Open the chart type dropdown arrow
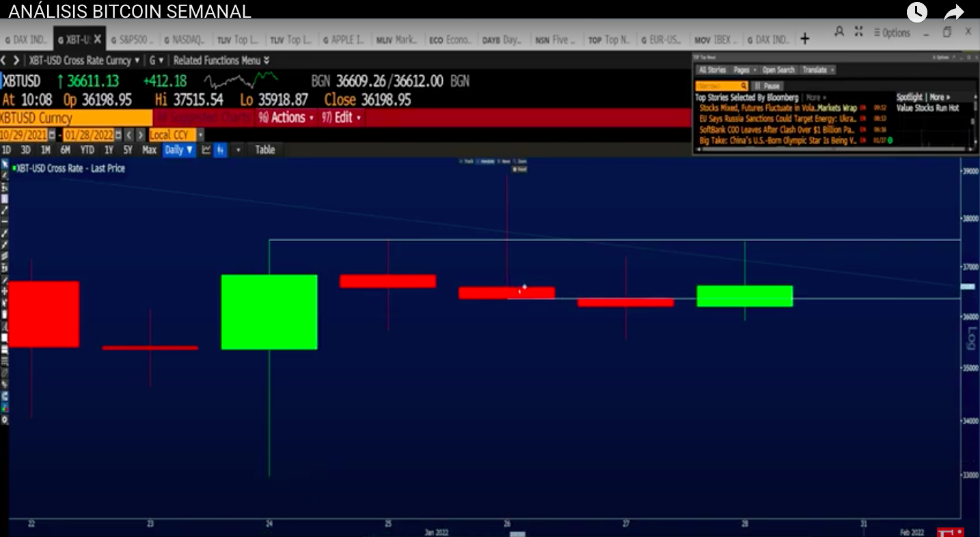 tap(238, 150)
